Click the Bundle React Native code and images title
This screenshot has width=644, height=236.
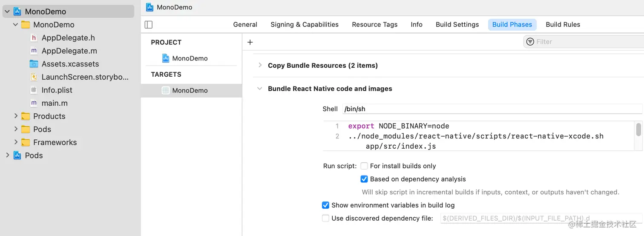click(330, 89)
